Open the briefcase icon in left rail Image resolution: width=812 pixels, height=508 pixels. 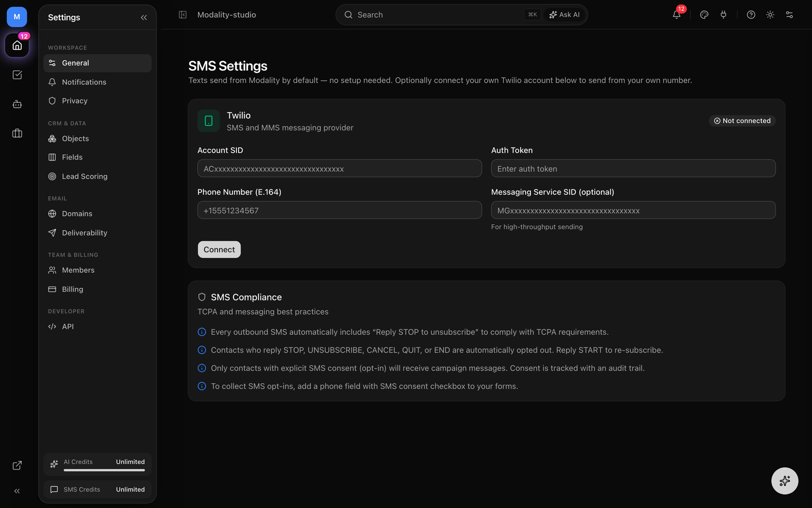17,133
